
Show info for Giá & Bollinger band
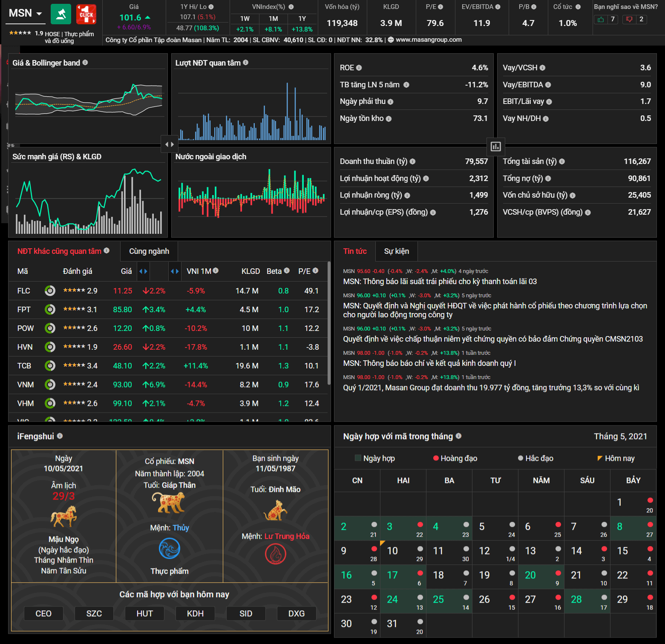click(85, 63)
